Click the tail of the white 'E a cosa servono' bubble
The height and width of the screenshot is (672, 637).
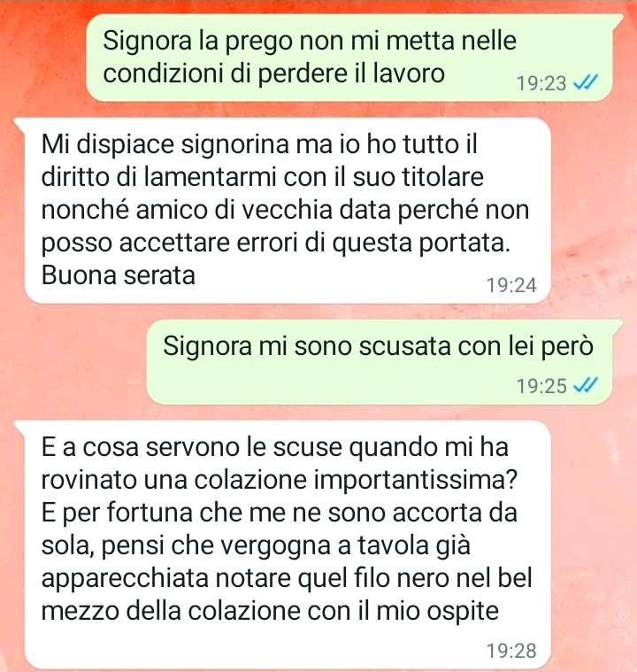(20, 427)
